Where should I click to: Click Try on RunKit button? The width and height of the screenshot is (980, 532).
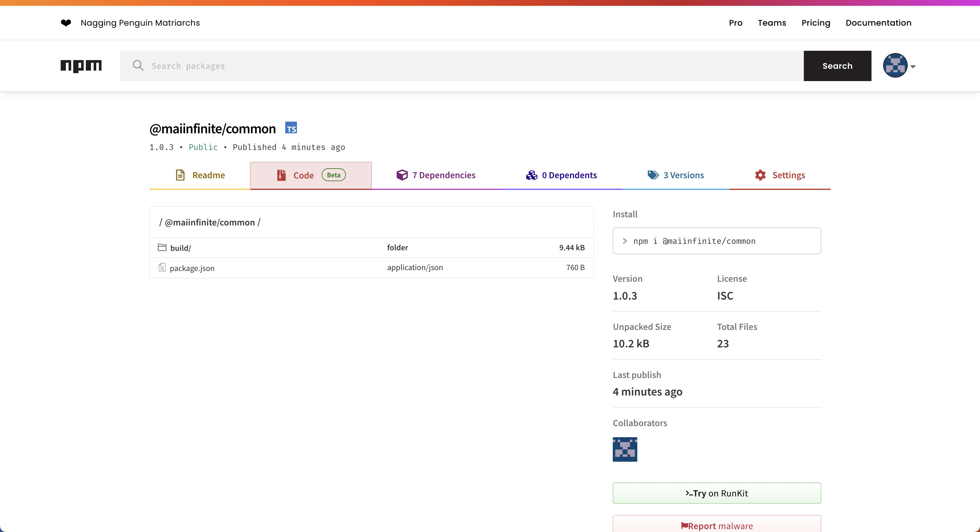[717, 493]
